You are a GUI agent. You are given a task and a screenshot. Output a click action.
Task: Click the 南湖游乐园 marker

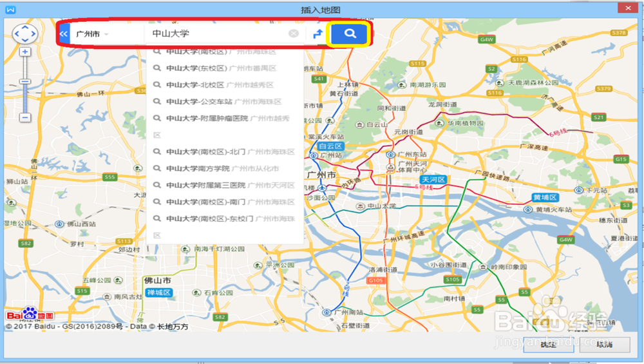(x=402, y=84)
